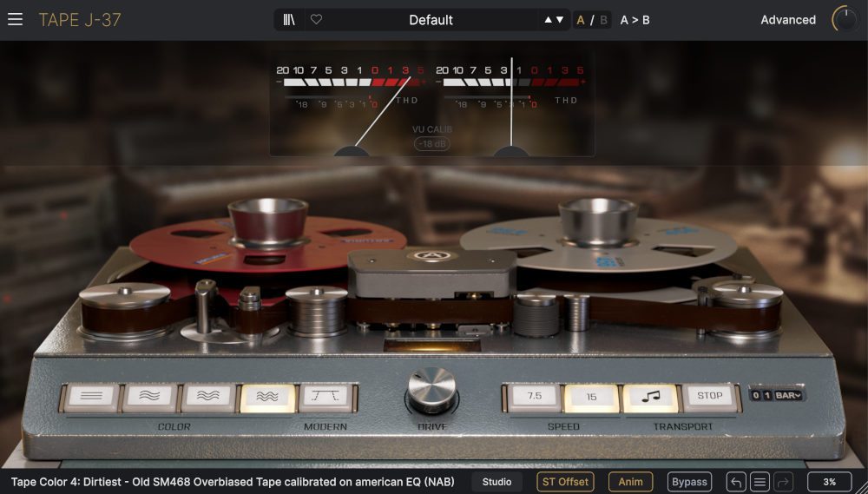The height and width of the screenshot is (494, 868).
Task: Click the redo arrow icon
Action: pyautogui.click(x=784, y=482)
